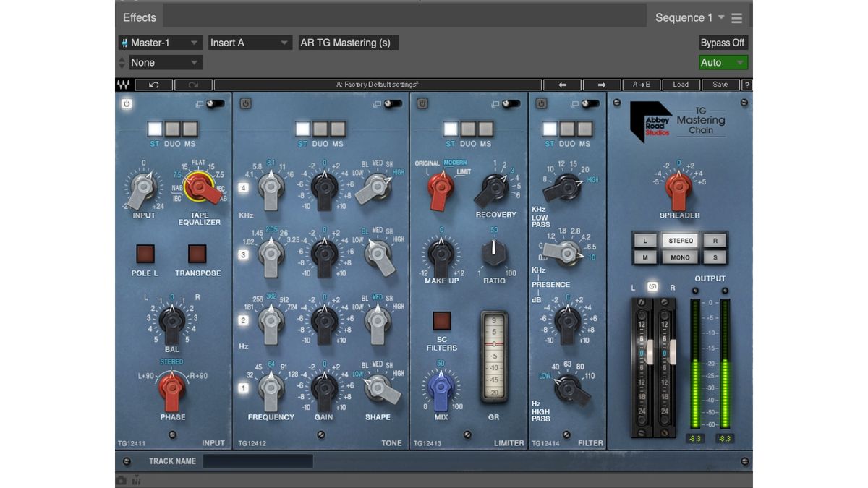Click the Load button

click(680, 85)
